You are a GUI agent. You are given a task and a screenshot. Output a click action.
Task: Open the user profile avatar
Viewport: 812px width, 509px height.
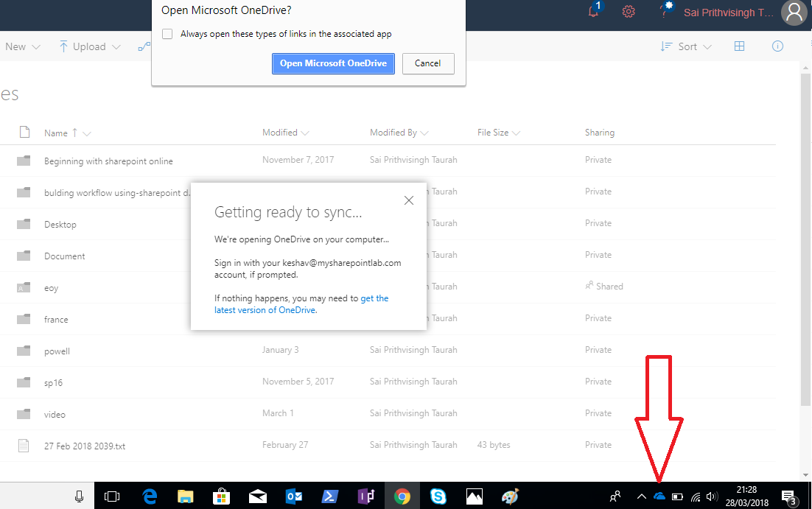pyautogui.click(x=794, y=13)
